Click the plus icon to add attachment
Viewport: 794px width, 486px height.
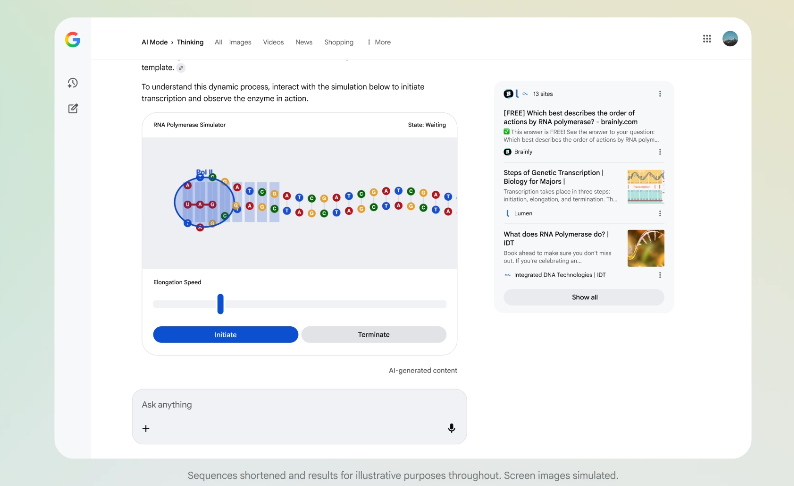coord(146,428)
